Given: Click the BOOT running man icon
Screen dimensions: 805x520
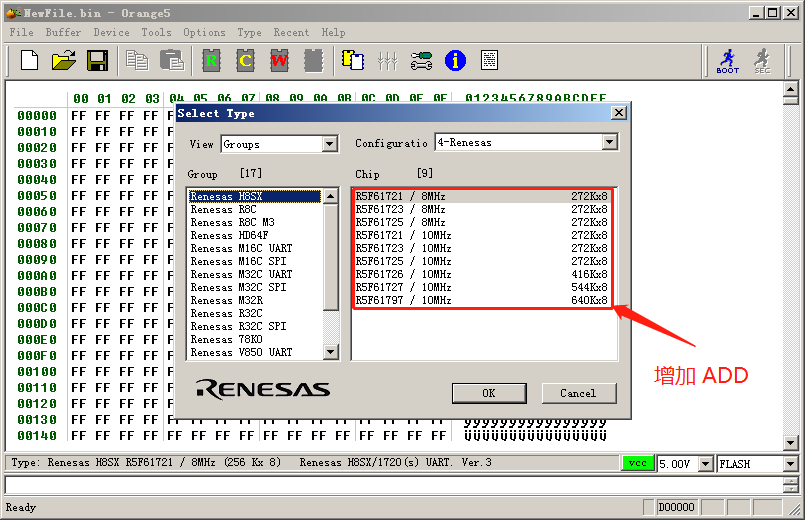Looking at the screenshot, I should pyautogui.click(x=728, y=61).
